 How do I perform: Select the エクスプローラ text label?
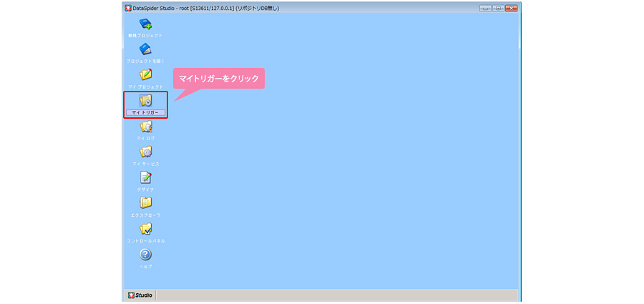(x=145, y=215)
